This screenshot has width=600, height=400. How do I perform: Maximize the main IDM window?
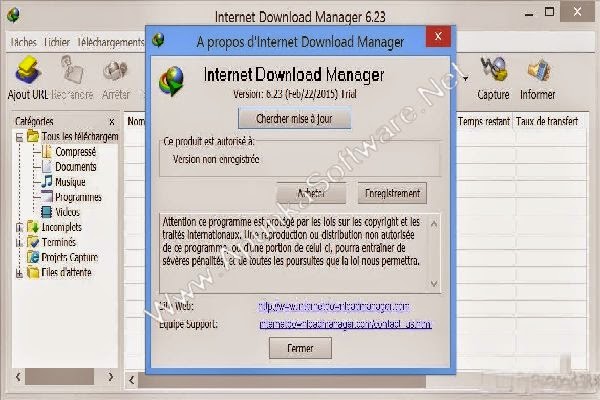[549, 12]
